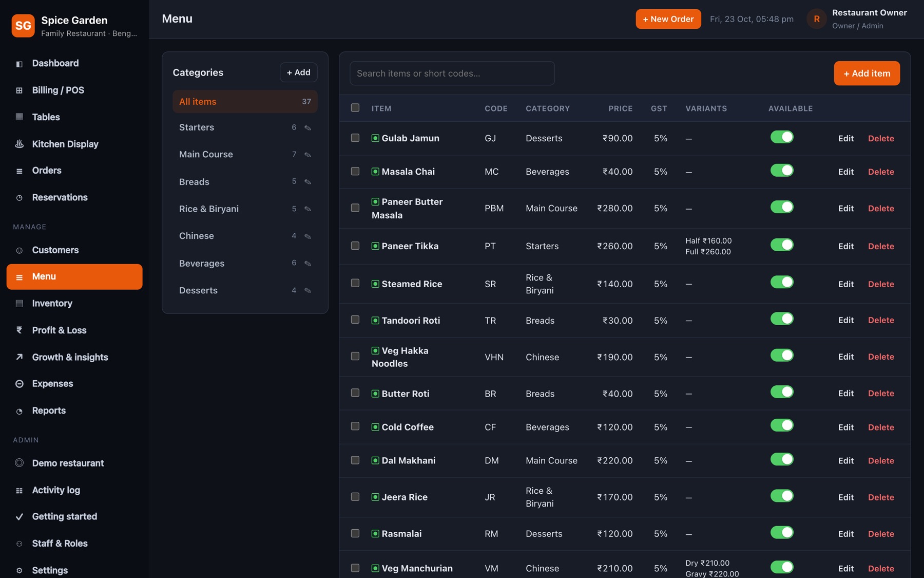This screenshot has height=578, width=924.
Task: Check the Gulab Jamun row checkbox
Action: click(355, 138)
